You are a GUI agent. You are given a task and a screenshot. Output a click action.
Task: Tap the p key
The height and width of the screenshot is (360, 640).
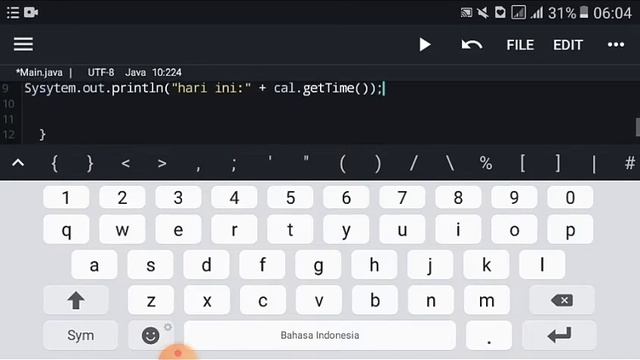pos(570,230)
